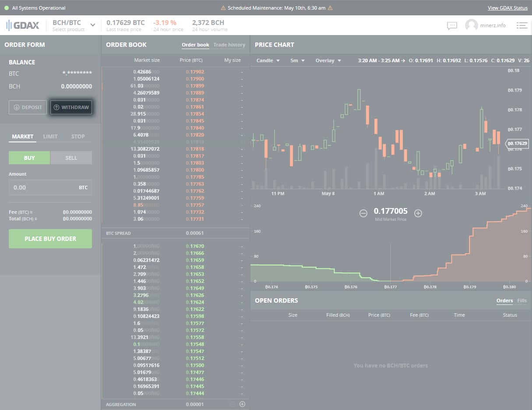Screen dimensions: 532x410
Task: Click the minerz.info user avatar
Action: click(471, 25)
